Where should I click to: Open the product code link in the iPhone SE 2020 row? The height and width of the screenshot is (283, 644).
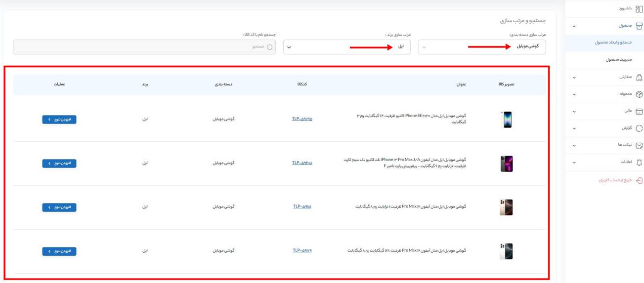(302, 119)
